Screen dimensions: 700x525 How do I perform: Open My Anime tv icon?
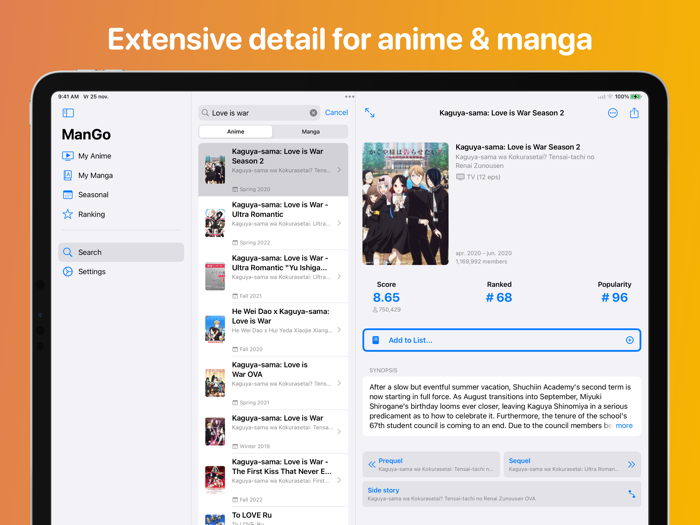(x=68, y=156)
